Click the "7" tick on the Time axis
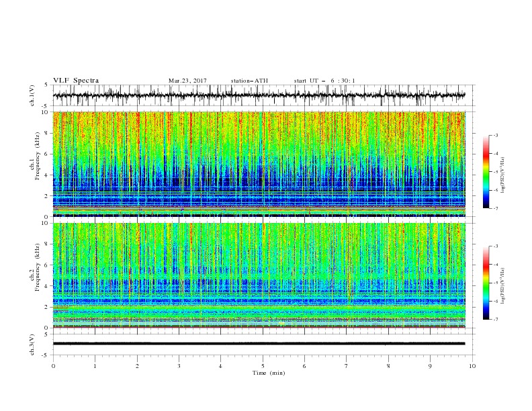This screenshot has height=411, width=532. coord(347,366)
